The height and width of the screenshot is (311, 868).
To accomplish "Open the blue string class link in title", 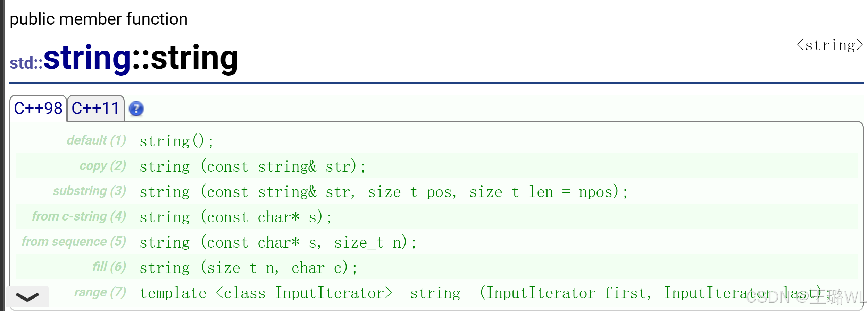I will point(87,58).
